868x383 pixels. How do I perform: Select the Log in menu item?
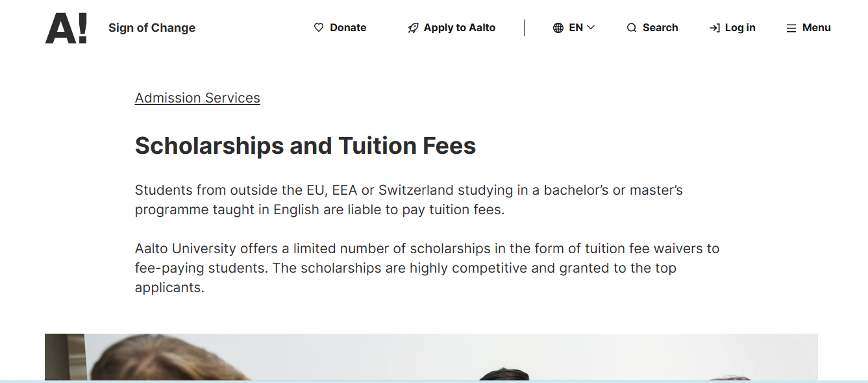point(732,27)
